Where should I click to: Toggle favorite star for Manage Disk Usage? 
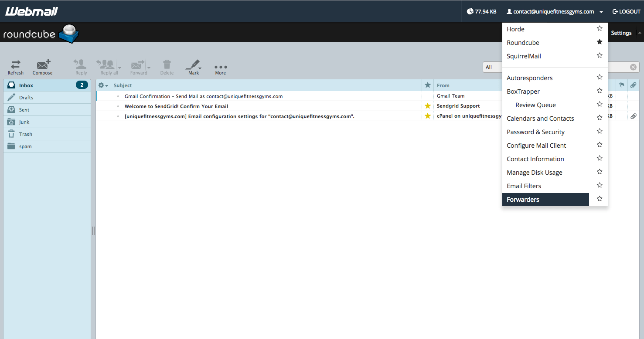coord(600,172)
